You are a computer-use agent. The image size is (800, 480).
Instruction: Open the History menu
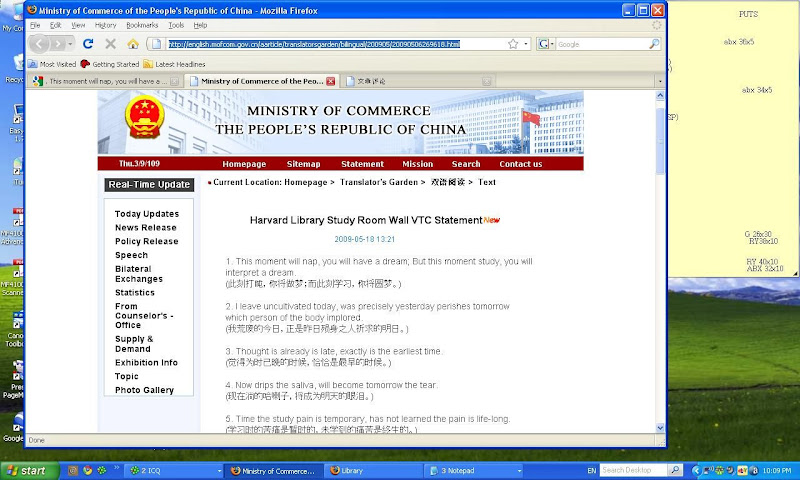tap(106, 25)
